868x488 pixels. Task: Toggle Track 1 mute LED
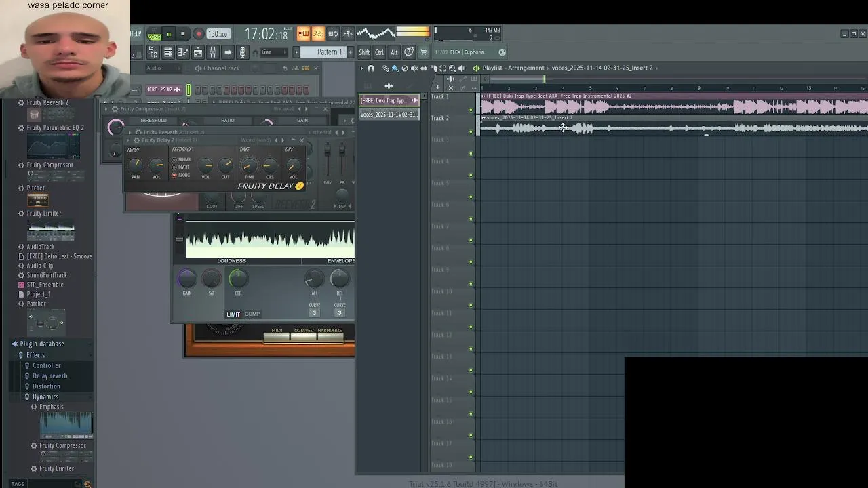pos(471,110)
